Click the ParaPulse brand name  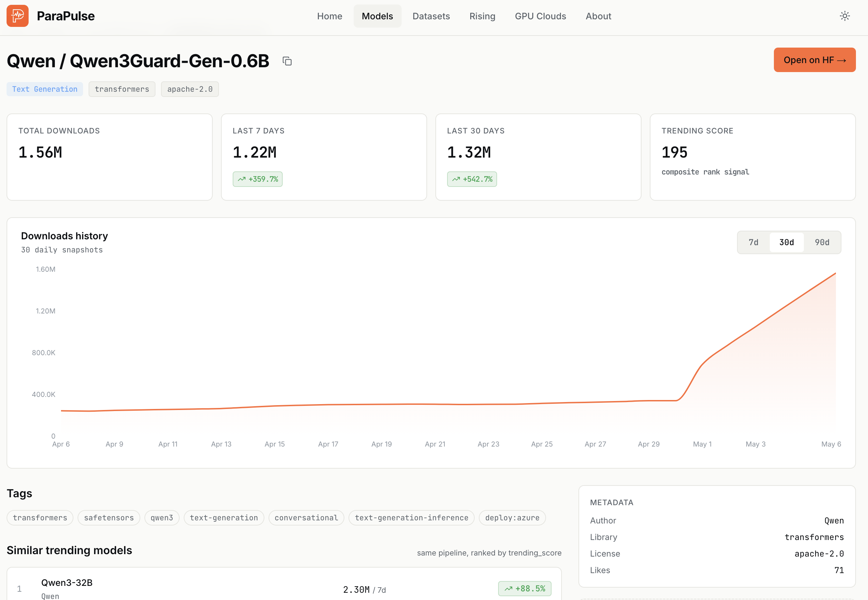point(66,16)
